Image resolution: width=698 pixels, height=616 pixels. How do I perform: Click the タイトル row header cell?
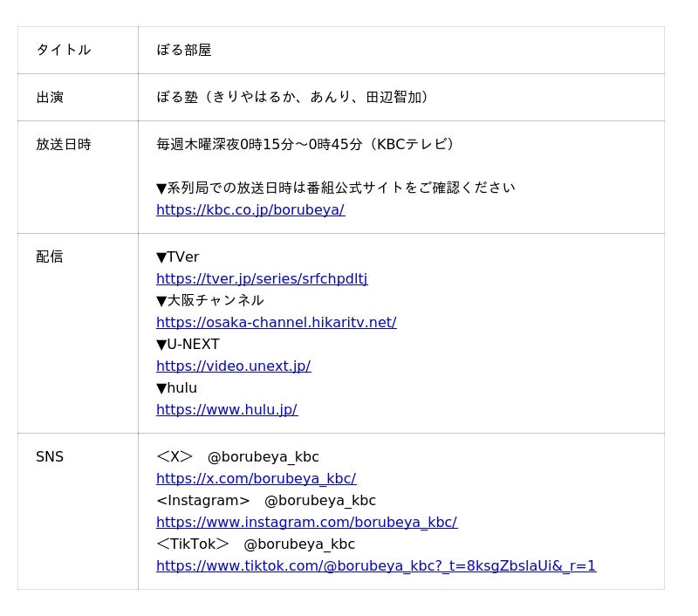(64, 50)
